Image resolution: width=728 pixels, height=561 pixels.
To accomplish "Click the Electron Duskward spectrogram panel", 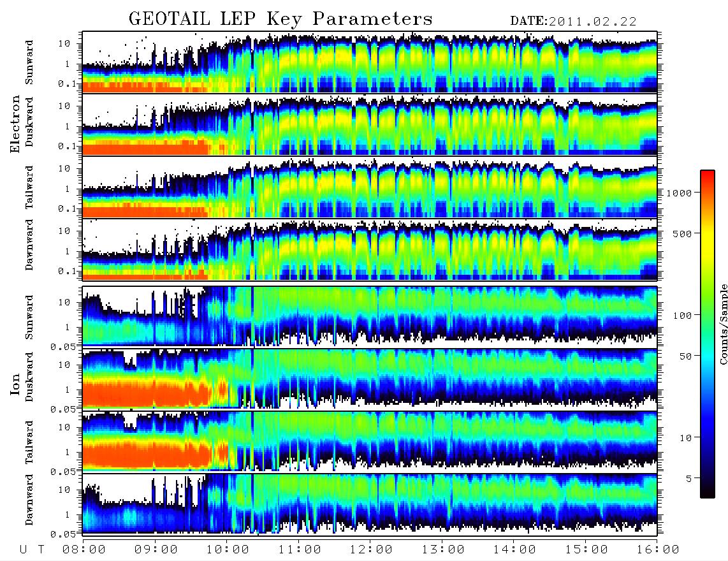I will pos(370,124).
